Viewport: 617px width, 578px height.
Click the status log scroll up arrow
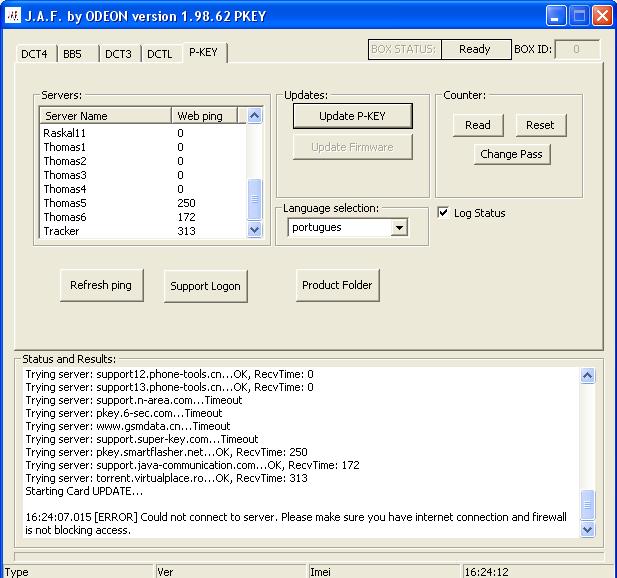tap(587, 376)
